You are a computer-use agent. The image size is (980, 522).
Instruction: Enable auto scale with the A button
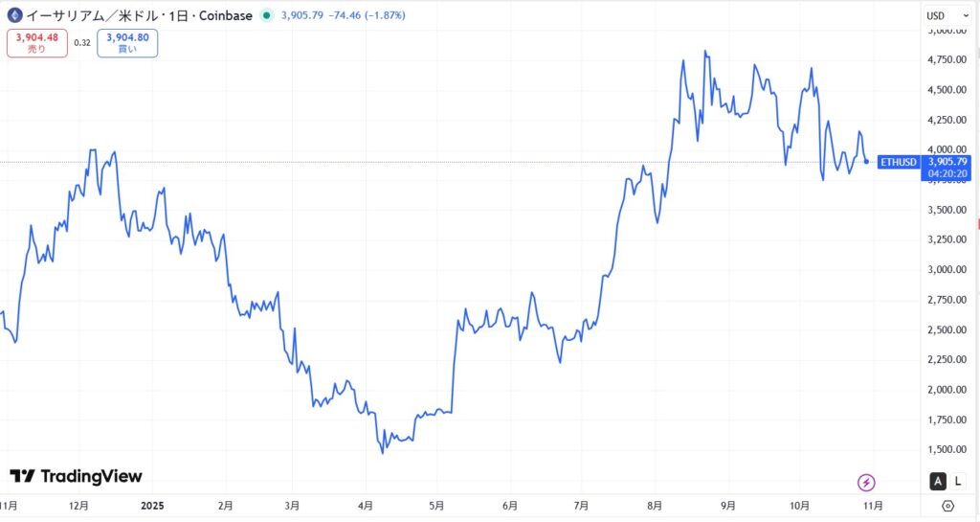(x=938, y=482)
